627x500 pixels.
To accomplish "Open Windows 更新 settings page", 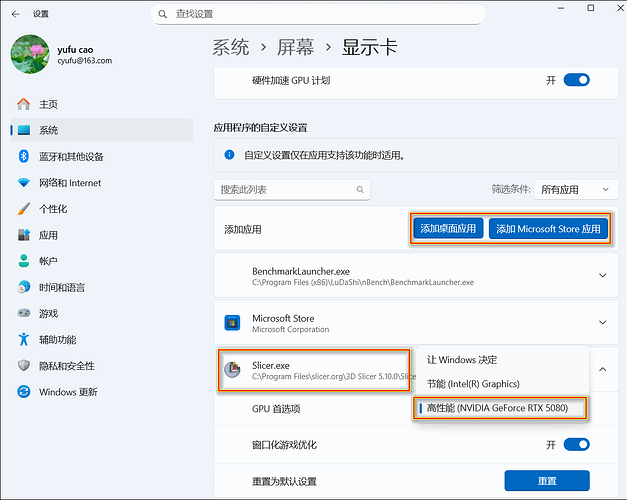I will coord(102,391).
